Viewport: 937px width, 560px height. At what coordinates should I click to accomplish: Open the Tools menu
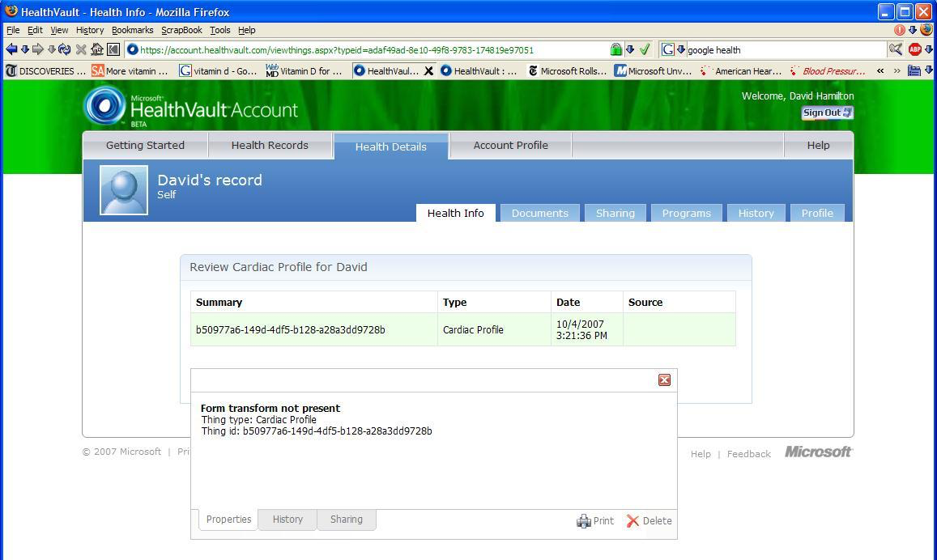(220, 30)
